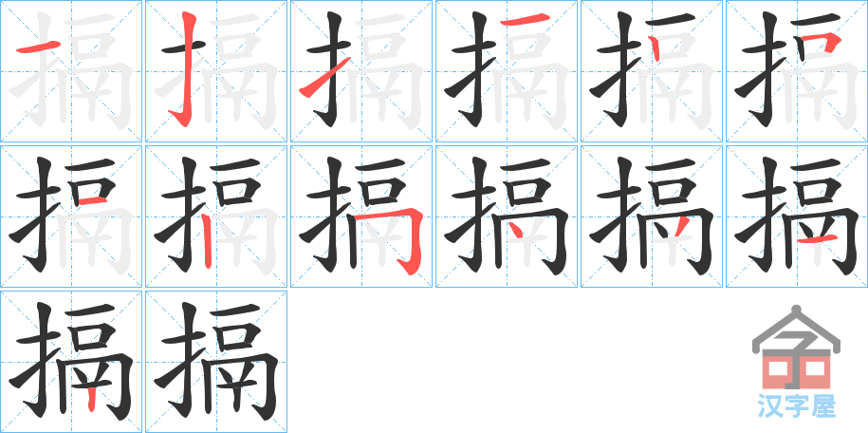Click the 汉字屋 house logo icon

796,348
